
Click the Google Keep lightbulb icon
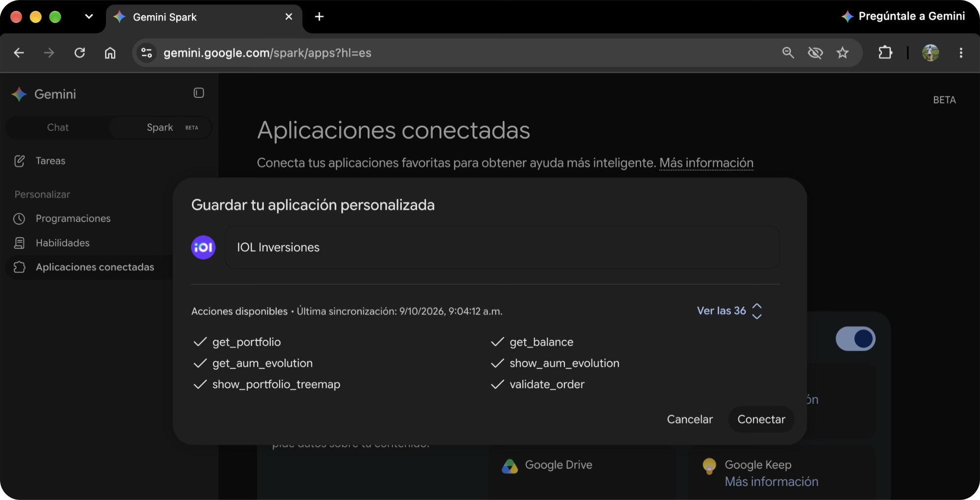pyautogui.click(x=709, y=466)
